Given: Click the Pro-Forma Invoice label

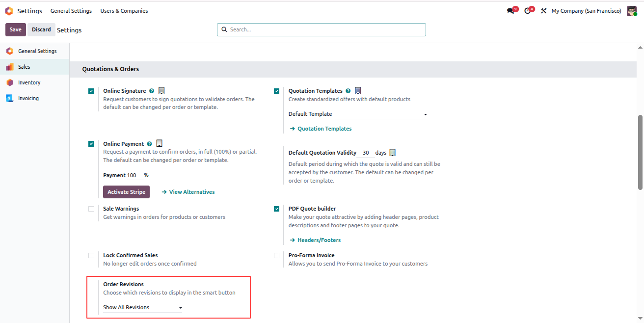Looking at the screenshot, I should point(311,255).
